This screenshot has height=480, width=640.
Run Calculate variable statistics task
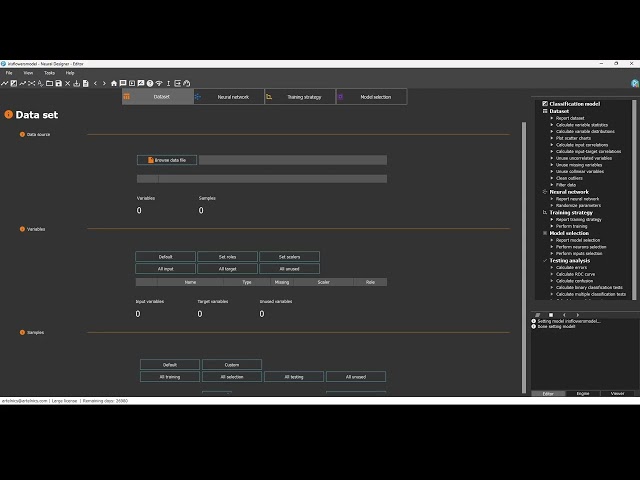pyautogui.click(x=582, y=125)
